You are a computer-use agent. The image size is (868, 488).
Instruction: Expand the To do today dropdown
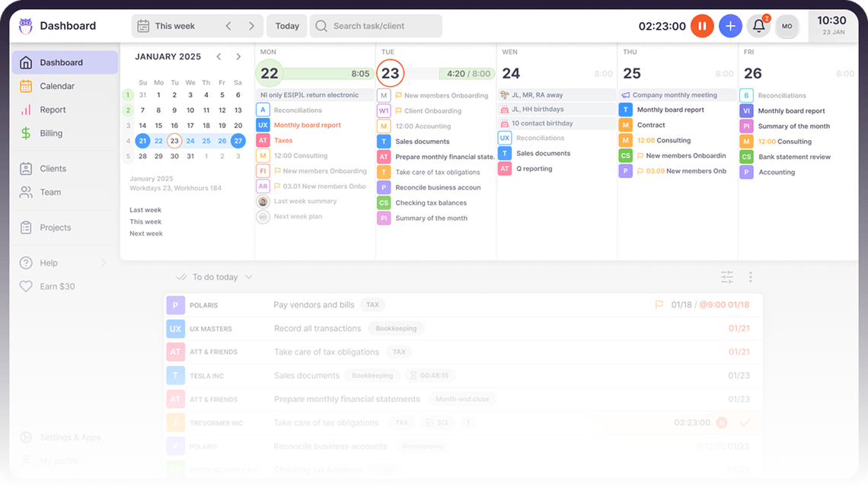[249, 277]
